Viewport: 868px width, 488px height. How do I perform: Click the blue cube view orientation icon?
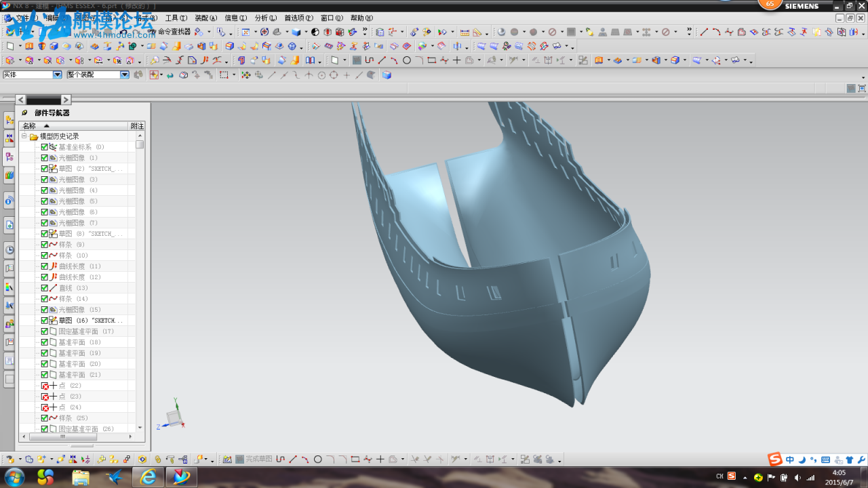pyautogui.click(x=296, y=32)
